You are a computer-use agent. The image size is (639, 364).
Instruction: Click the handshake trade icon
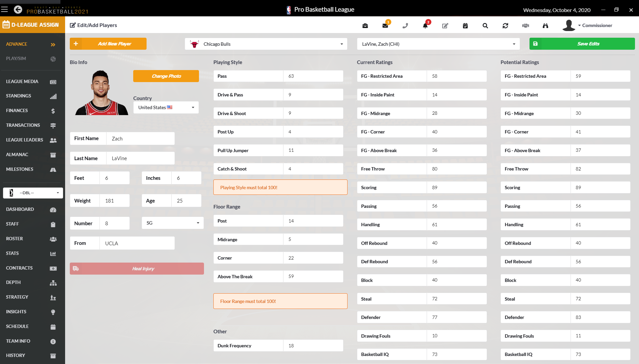point(525,26)
